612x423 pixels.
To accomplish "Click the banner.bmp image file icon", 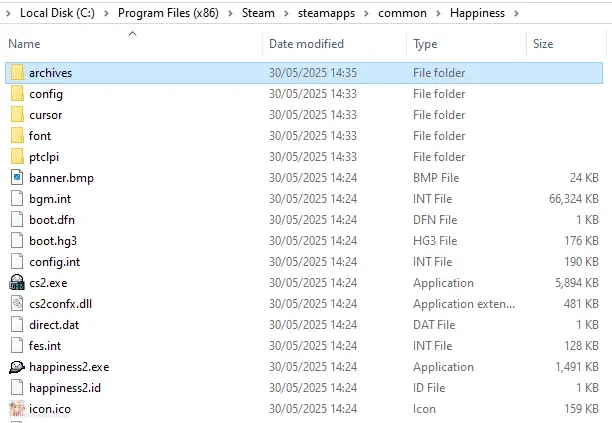I will click(x=17, y=178).
